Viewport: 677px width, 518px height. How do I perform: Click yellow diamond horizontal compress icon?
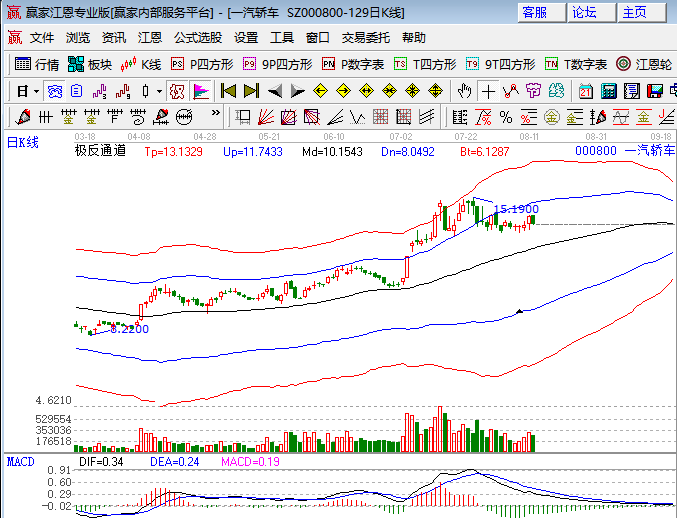click(389, 92)
